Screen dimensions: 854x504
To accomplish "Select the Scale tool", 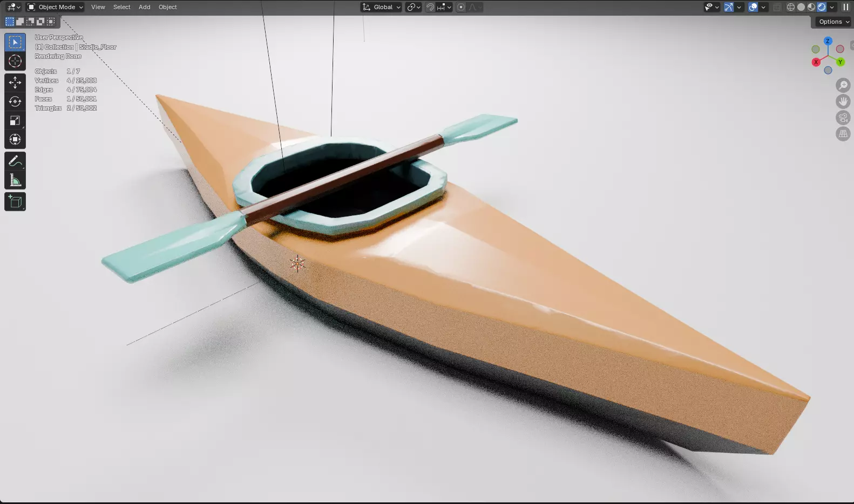I will (x=15, y=120).
